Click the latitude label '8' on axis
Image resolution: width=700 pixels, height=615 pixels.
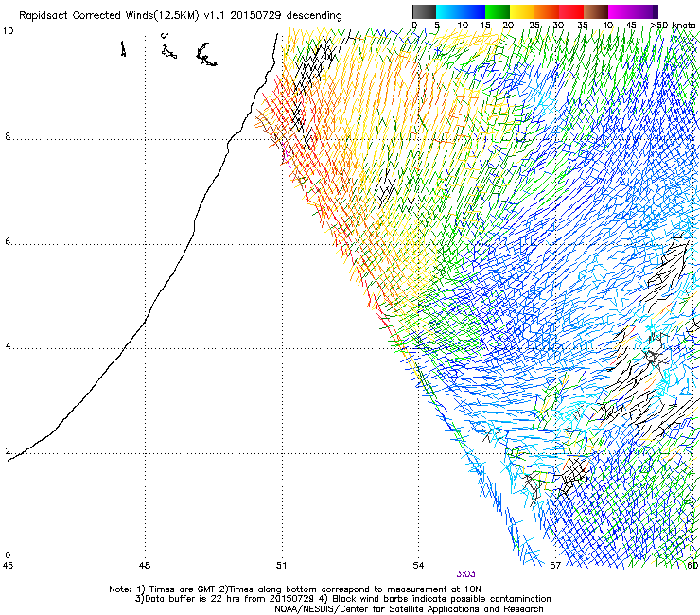pyautogui.click(x=8, y=136)
